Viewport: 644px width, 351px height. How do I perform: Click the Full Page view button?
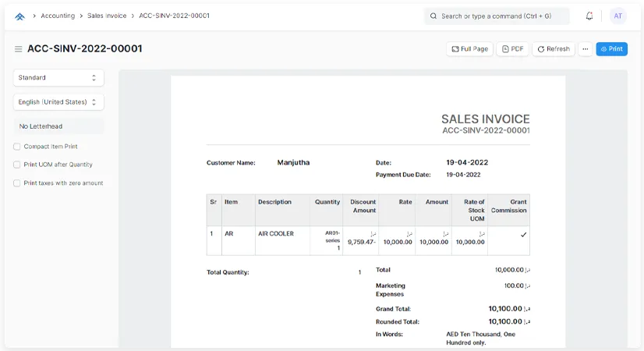coord(469,49)
